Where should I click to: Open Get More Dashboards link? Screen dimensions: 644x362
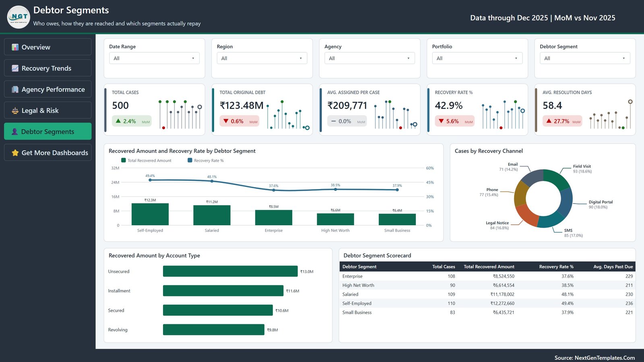click(x=48, y=153)
